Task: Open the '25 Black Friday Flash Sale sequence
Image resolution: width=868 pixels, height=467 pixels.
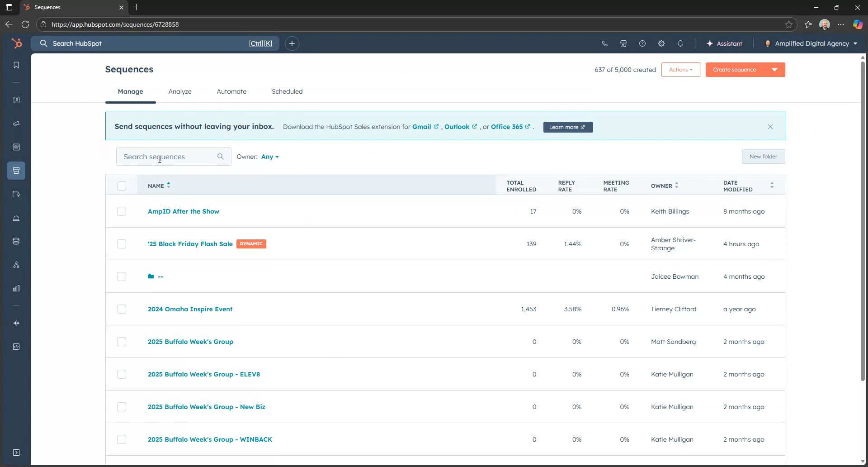Action: (x=189, y=243)
